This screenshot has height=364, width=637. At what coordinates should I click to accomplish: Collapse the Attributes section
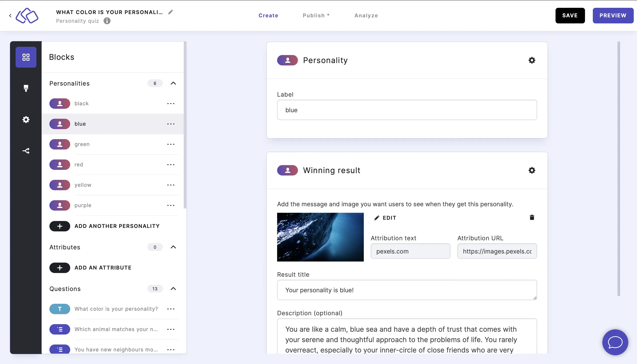(x=173, y=247)
